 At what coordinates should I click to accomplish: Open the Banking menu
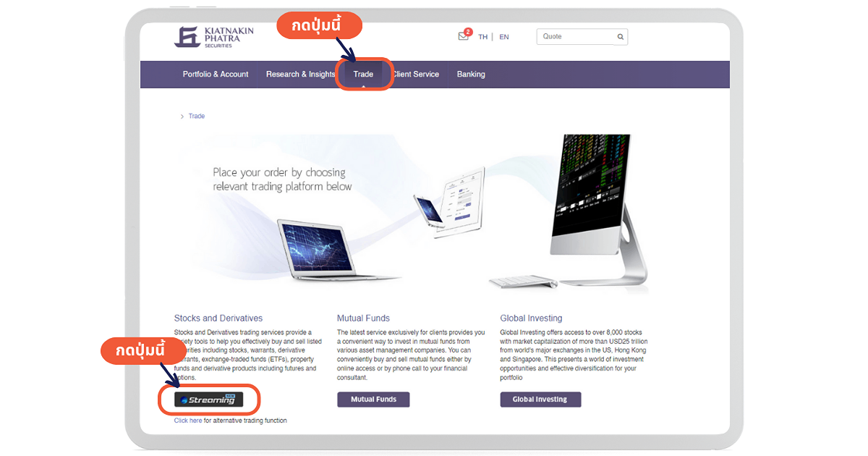coord(471,75)
